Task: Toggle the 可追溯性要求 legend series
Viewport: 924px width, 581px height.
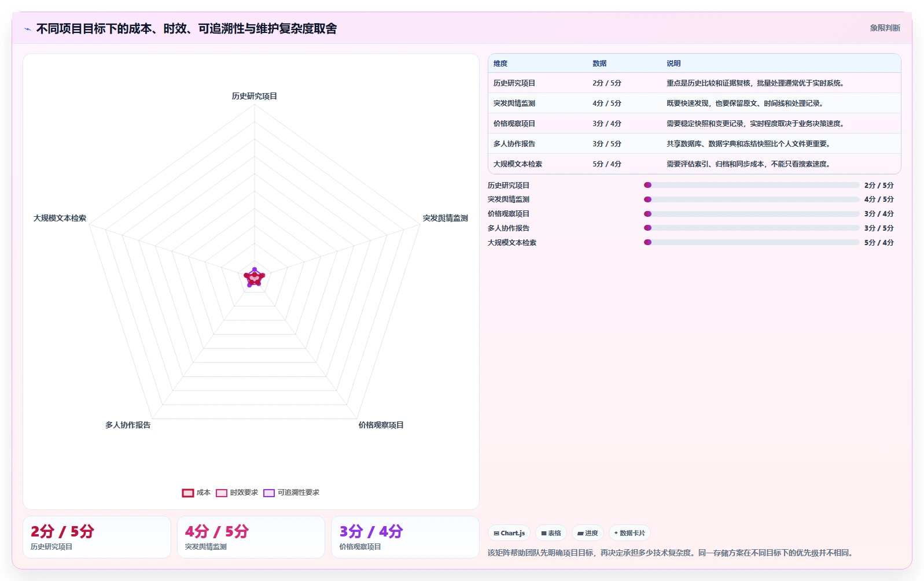Action: [291, 493]
